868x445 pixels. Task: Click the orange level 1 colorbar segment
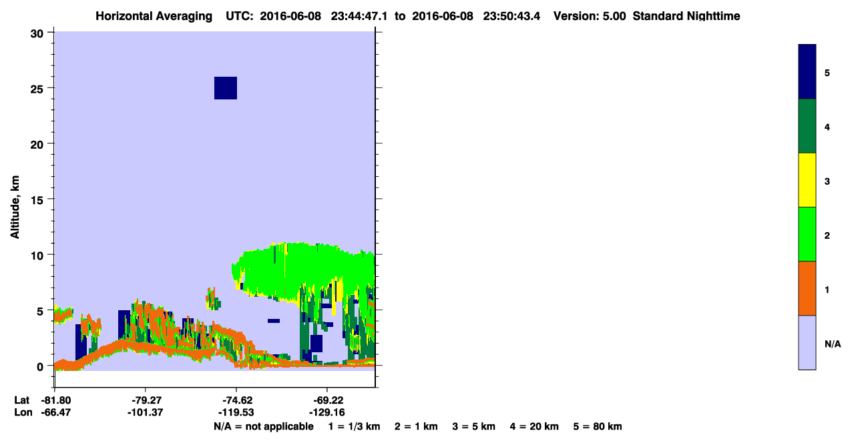coord(807,288)
